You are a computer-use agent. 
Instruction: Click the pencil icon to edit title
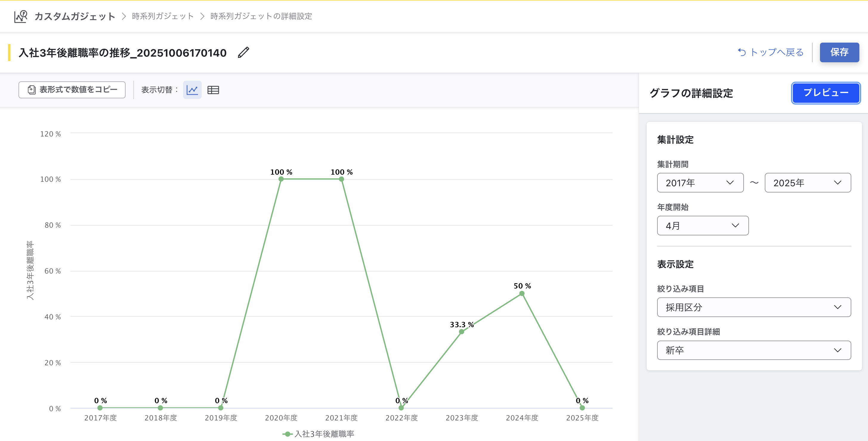click(243, 52)
